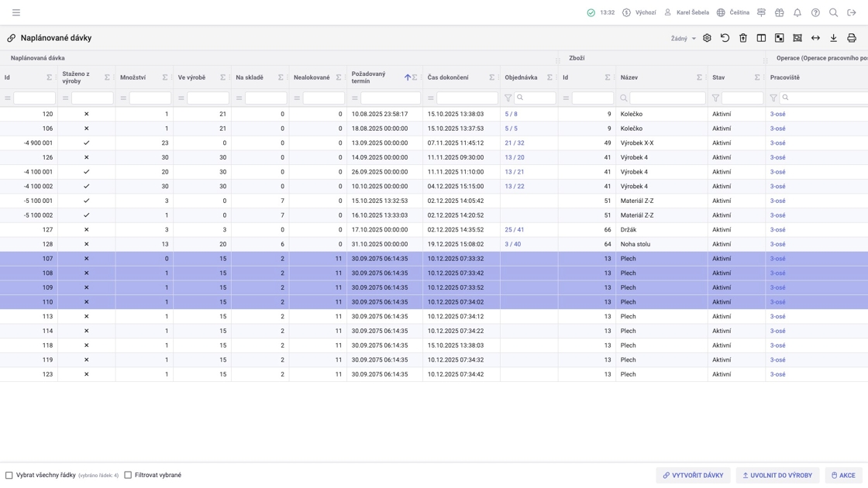The width and height of the screenshot is (868, 488).
Task: Open the Objednávka column filter funnel
Action: (508, 98)
